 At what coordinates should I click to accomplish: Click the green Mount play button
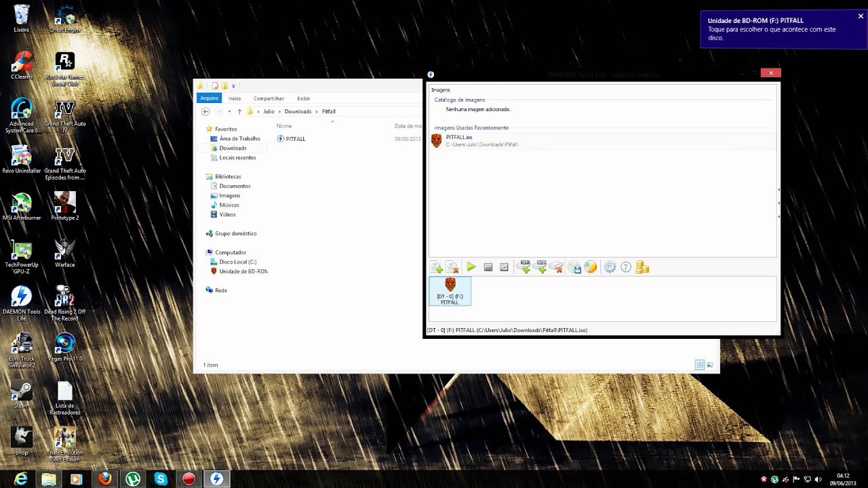471,267
